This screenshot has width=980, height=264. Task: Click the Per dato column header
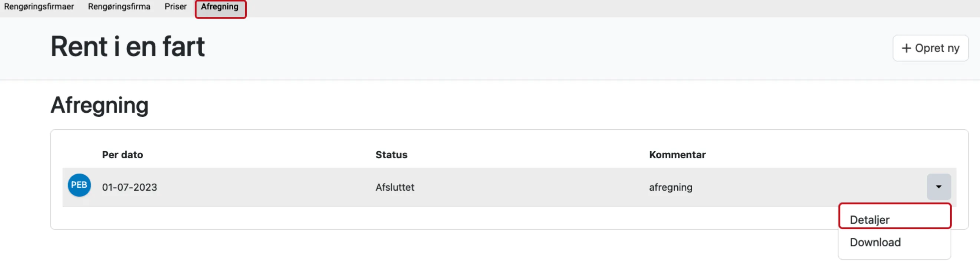(122, 155)
